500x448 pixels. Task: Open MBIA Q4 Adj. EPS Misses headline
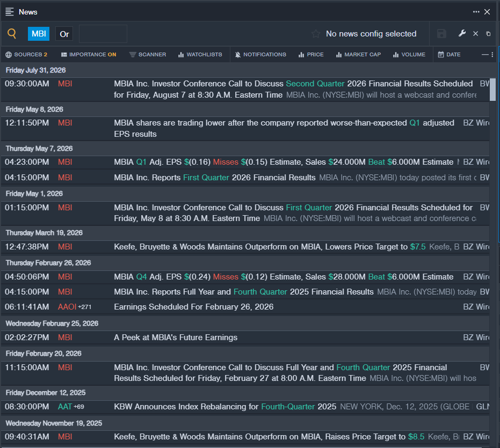pos(284,277)
